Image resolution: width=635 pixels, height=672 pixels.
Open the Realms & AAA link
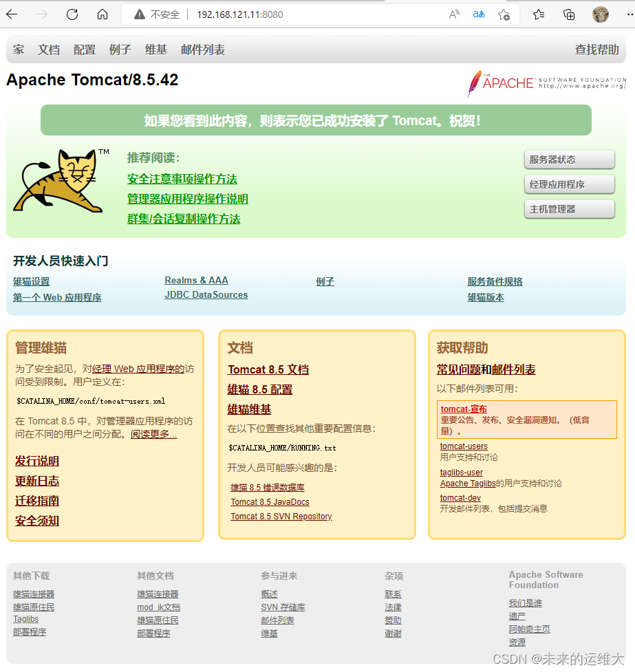point(196,280)
